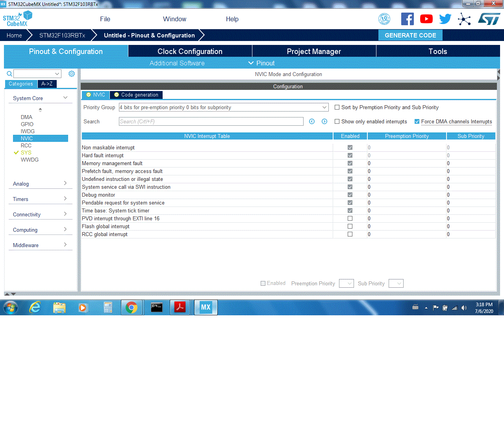
Task: Open the Tools tab
Action: pyautogui.click(x=438, y=51)
